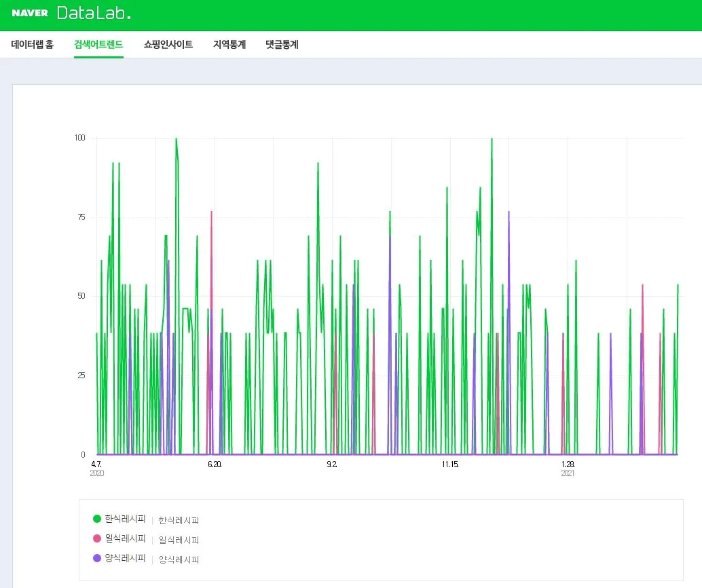This screenshot has width=702, height=588.
Task: Click the 25 y-axis value
Action: 81,375
